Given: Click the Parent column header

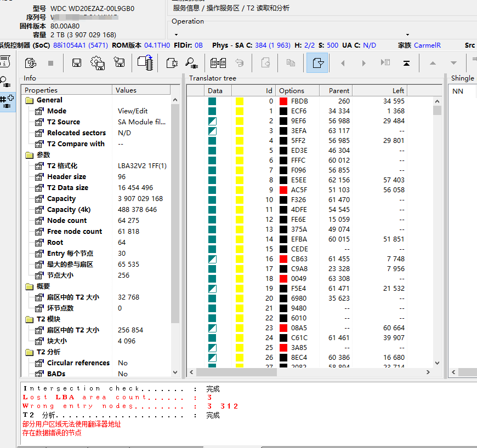Looking at the screenshot, I should coord(336,91).
